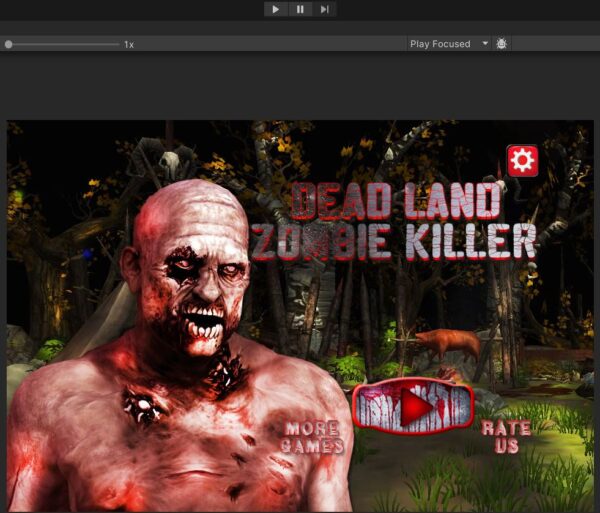Click the Rate Us button
Image resolution: width=600 pixels, height=513 pixels.
506,436
